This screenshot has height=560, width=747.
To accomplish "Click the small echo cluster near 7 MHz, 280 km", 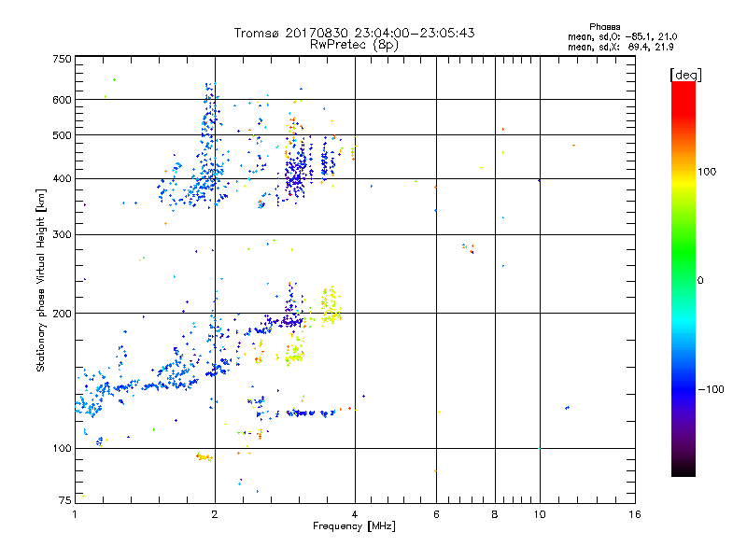I will 468,248.
